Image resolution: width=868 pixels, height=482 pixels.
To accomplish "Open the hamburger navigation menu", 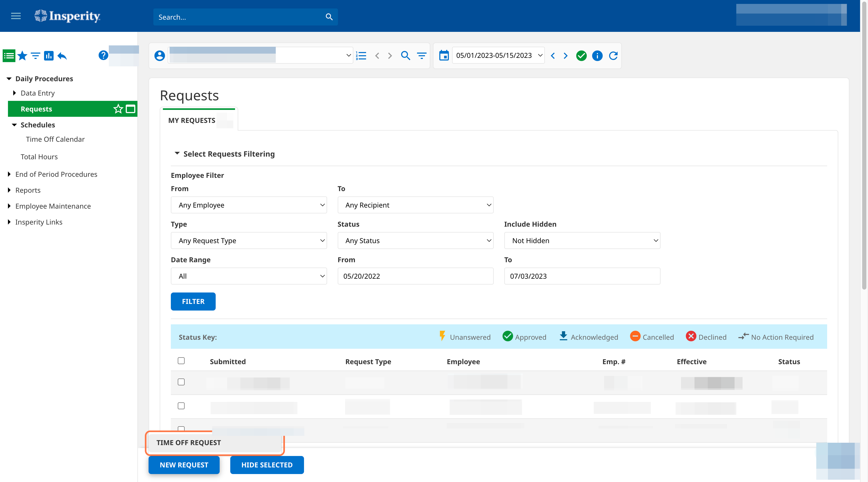I will point(16,16).
